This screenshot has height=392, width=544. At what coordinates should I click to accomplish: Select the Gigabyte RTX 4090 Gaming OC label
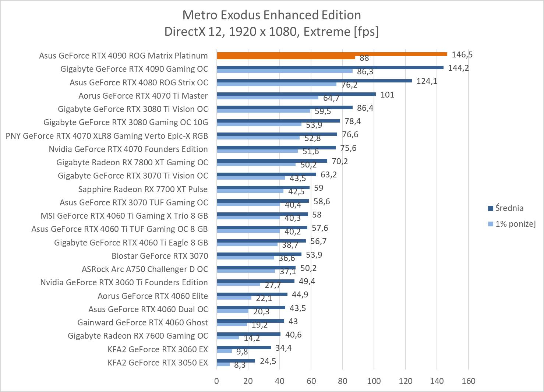coord(134,69)
